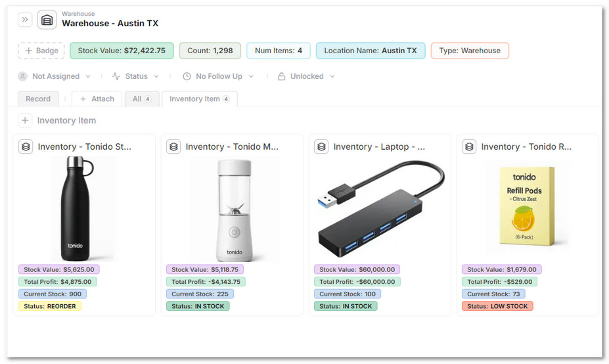This screenshot has height=364, width=609.
Task: Click the Location Name Austin TX badge
Action: click(x=371, y=51)
